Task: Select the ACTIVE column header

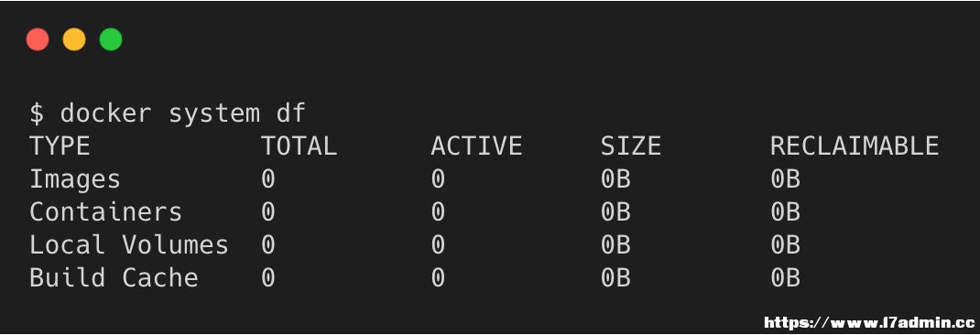Action: [476, 146]
